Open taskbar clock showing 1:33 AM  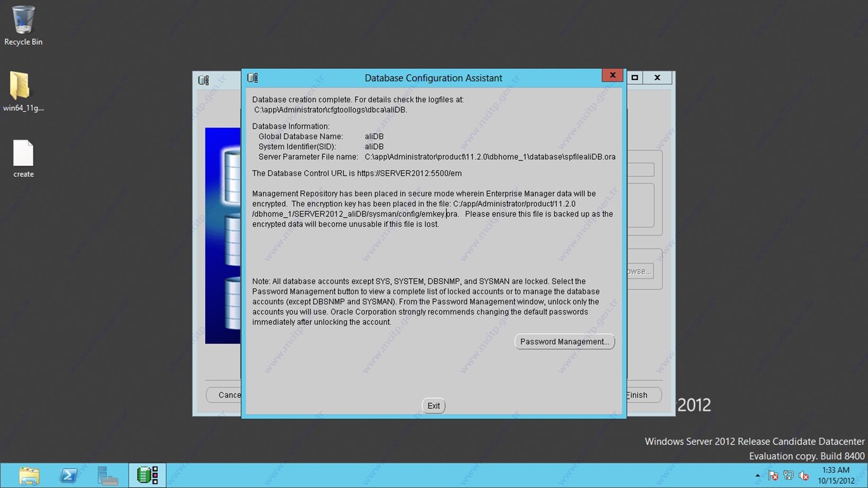[836, 475]
